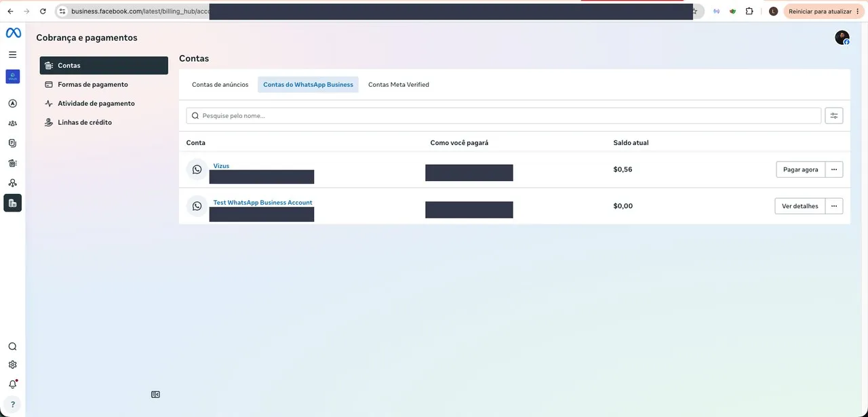Image resolution: width=868 pixels, height=417 pixels.
Task: Click the $0,56 balance value
Action: click(x=623, y=170)
